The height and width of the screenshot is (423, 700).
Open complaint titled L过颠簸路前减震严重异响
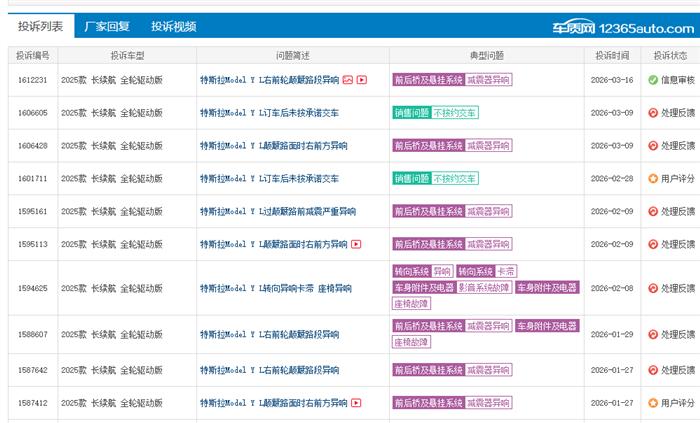277,211
